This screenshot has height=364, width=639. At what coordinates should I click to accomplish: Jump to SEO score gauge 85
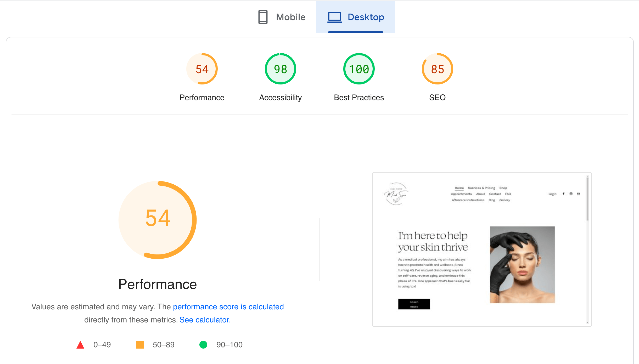pos(438,69)
